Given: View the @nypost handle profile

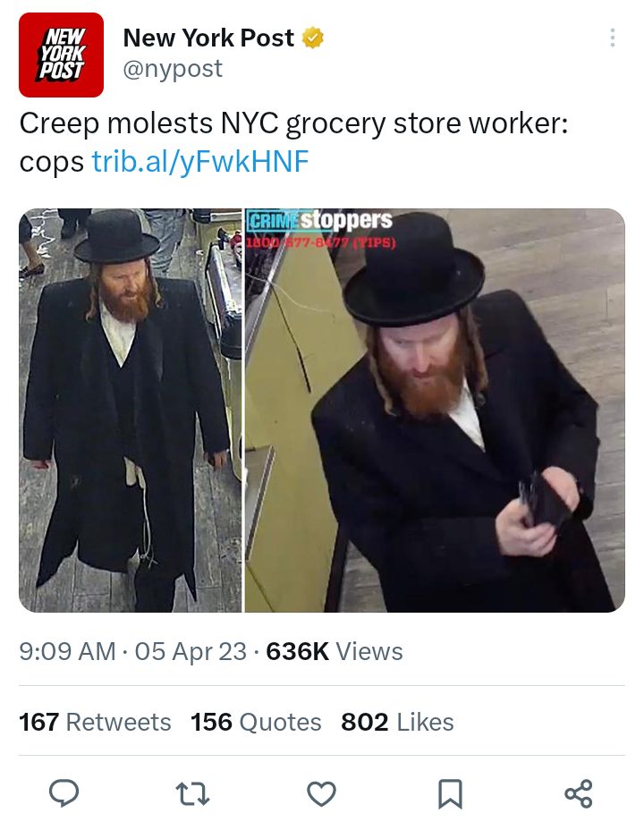Looking at the screenshot, I should (x=173, y=69).
